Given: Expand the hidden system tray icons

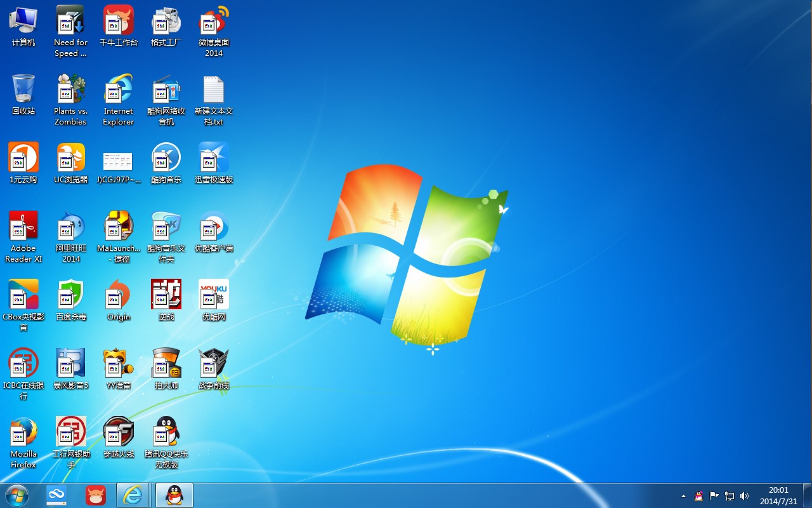Looking at the screenshot, I should (684, 496).
